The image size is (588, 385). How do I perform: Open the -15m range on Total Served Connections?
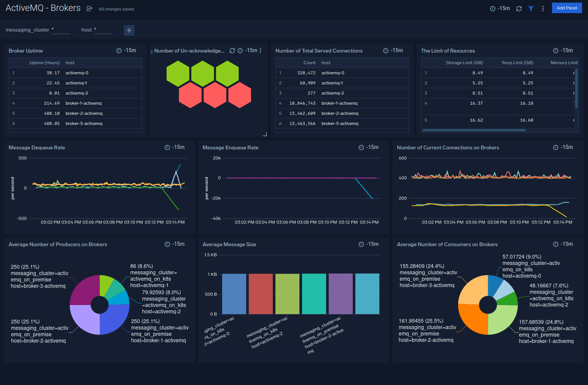385,50
